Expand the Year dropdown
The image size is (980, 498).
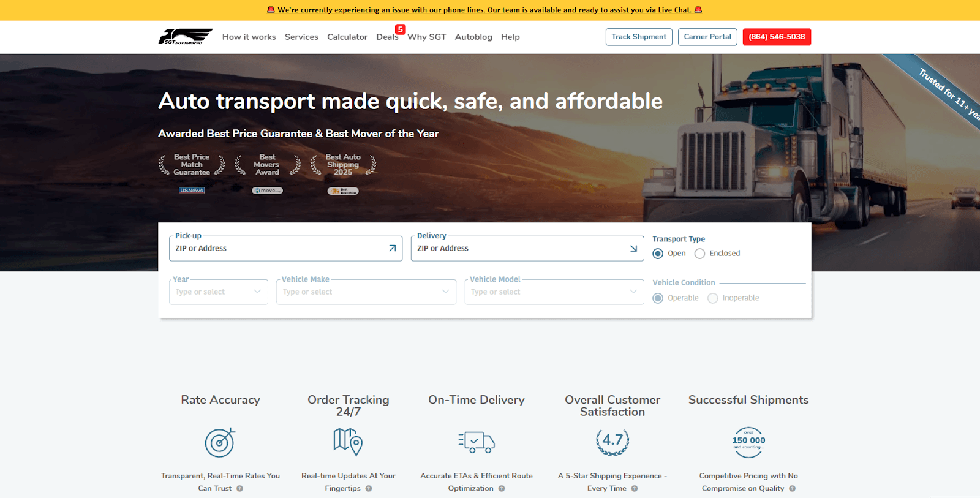218,292
